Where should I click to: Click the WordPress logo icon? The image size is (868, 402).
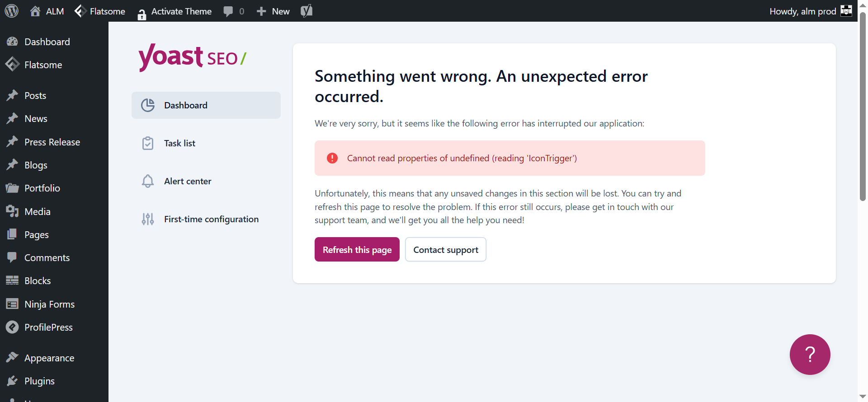[x=11, y=11]
